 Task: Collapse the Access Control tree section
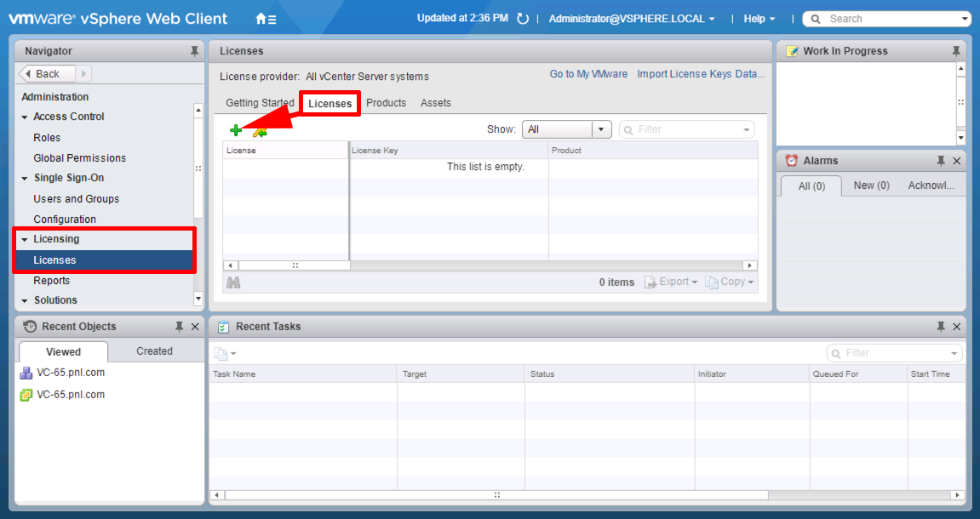(x=25, y=117)
